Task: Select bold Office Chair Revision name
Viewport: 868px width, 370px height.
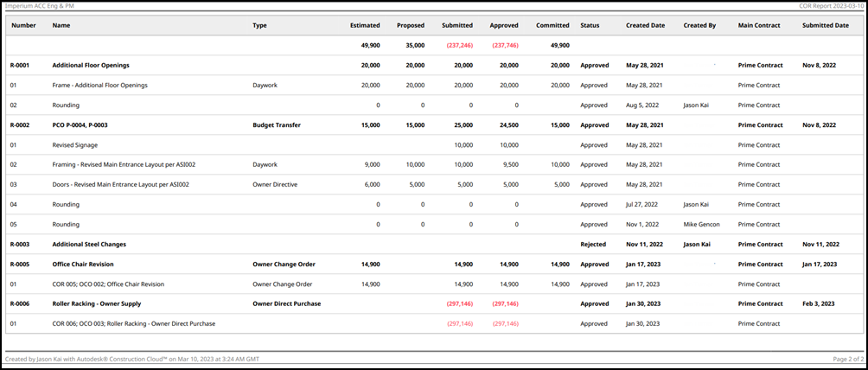Action: coord(82,265)
